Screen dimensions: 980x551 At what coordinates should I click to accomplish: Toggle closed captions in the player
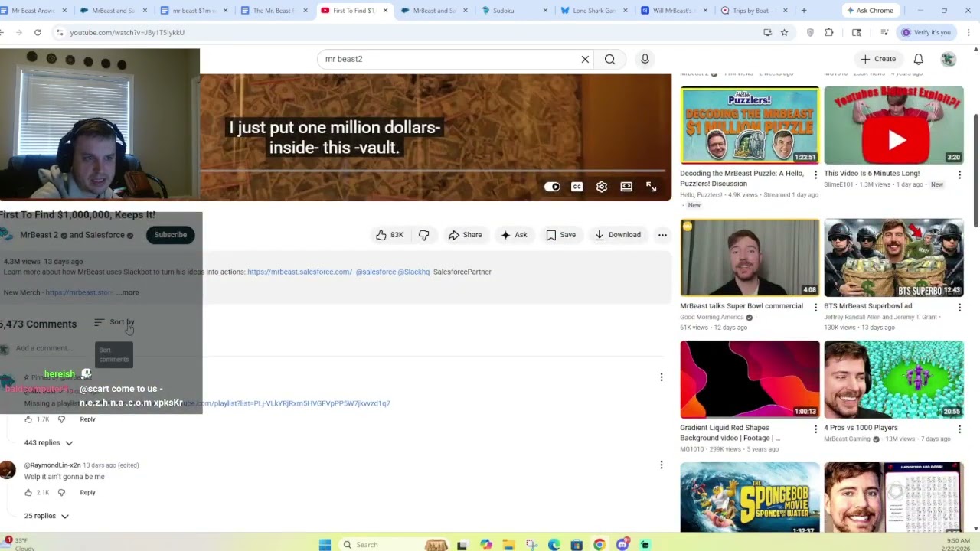click(x=577, y=187)
